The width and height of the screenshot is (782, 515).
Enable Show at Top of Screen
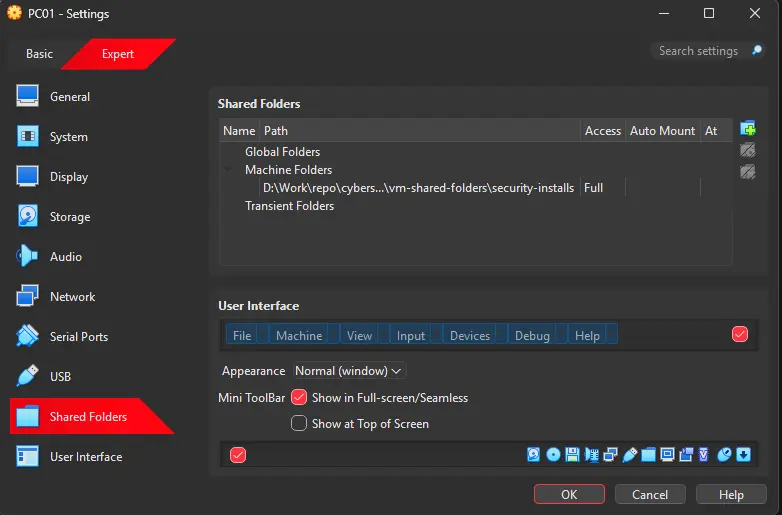[x=299, y=423]
